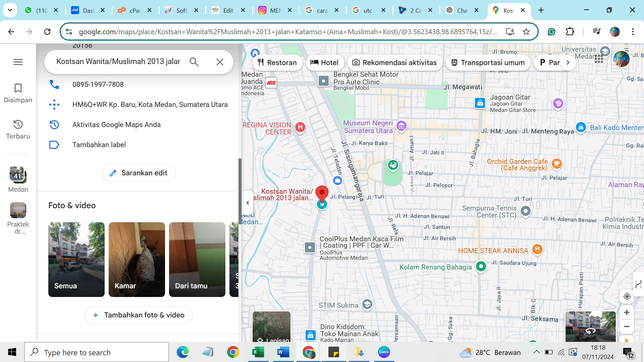Open Terbaru recent history
The image size is (644, 362).
coord(18,129)
